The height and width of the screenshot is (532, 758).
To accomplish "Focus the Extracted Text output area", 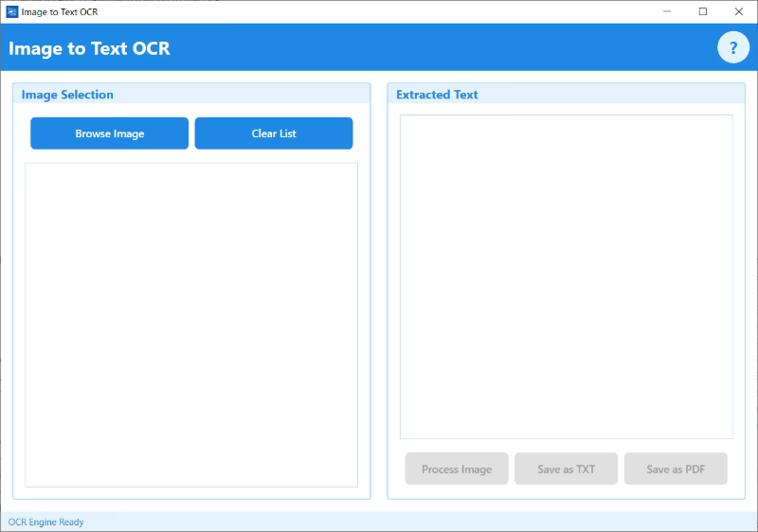I will [566, 276].
